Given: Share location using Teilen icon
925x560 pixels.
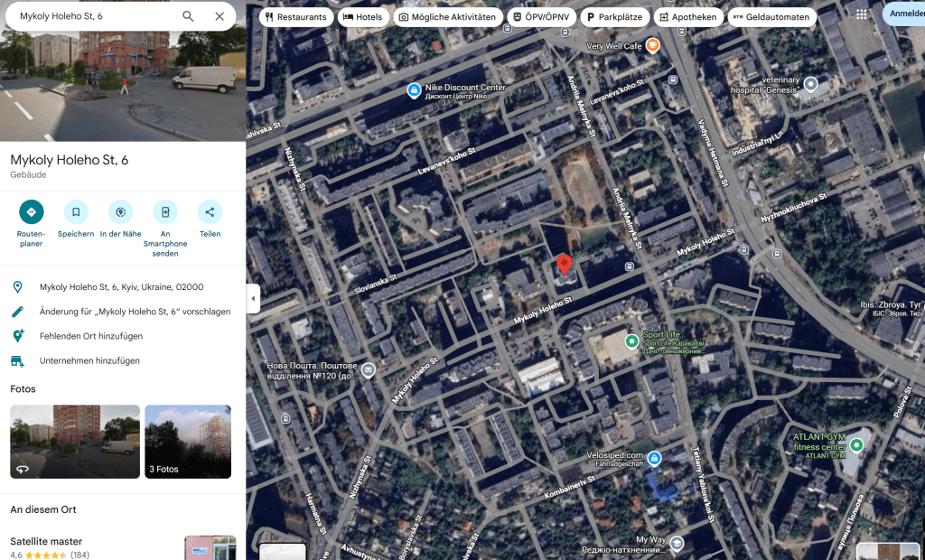Looking at the screenshot, I should [210, 212].
